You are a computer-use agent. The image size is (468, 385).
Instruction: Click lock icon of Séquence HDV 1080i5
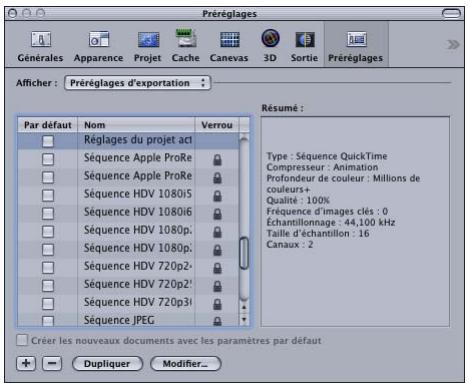tap(217, 196)
